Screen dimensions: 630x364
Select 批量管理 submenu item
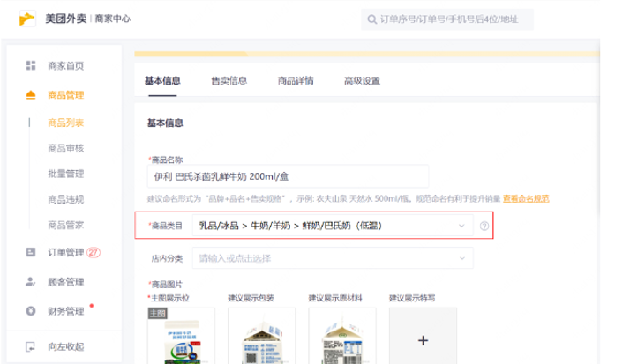click(66, 174)
